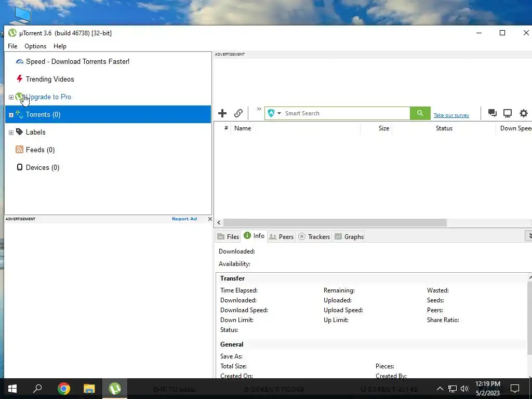Viewport: 532px width, 399px height.
Task: Click the taskbar search magnifier
Action: pyautogui.click(x=37, y=389)
